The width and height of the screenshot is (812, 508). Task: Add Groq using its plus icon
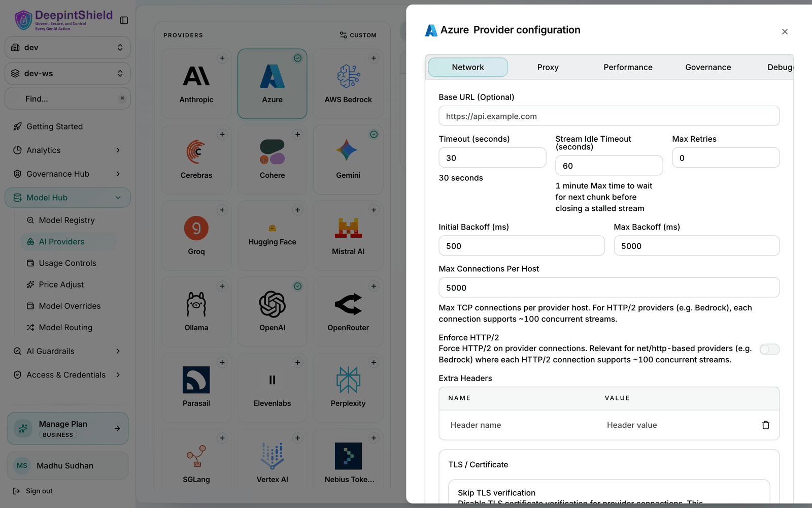click(222, 210)
